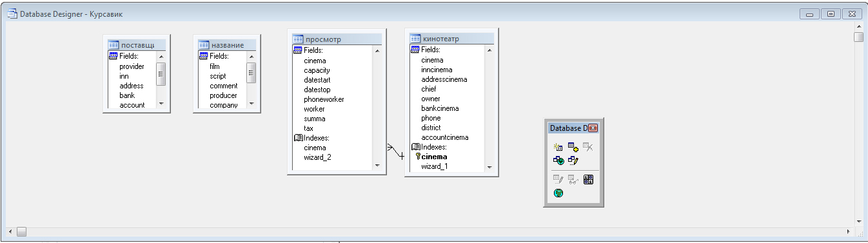
Task: Select 'accountcinema' field in кинотеатр table
Action: coord(445,137)
